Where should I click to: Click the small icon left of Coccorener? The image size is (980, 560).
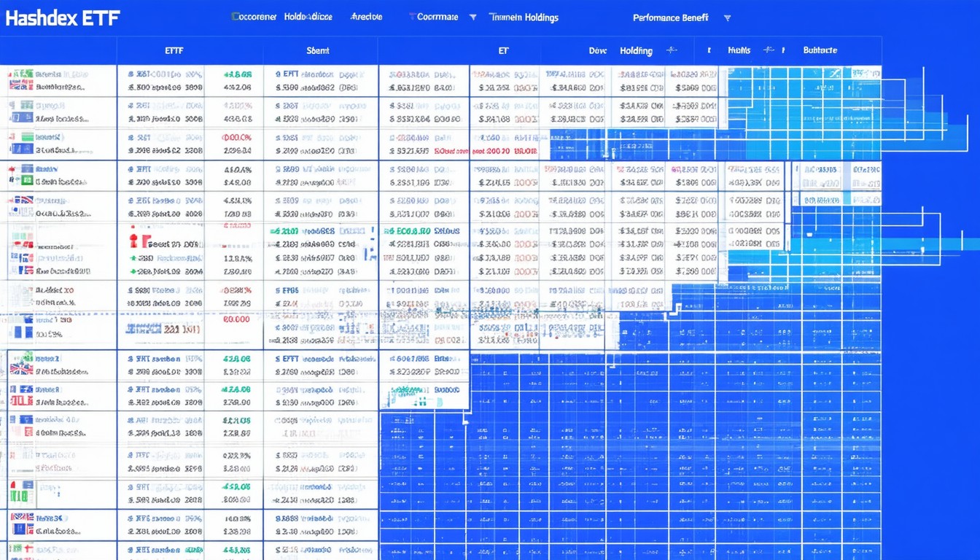(236, 16)
